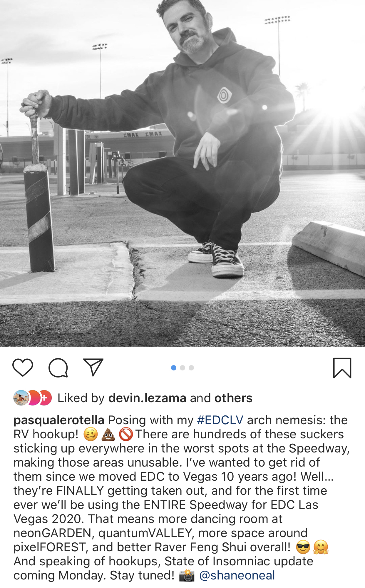Select the first blue carousel dot
The height and width of the screenshot is (588, 365).
tap(174, 368)
